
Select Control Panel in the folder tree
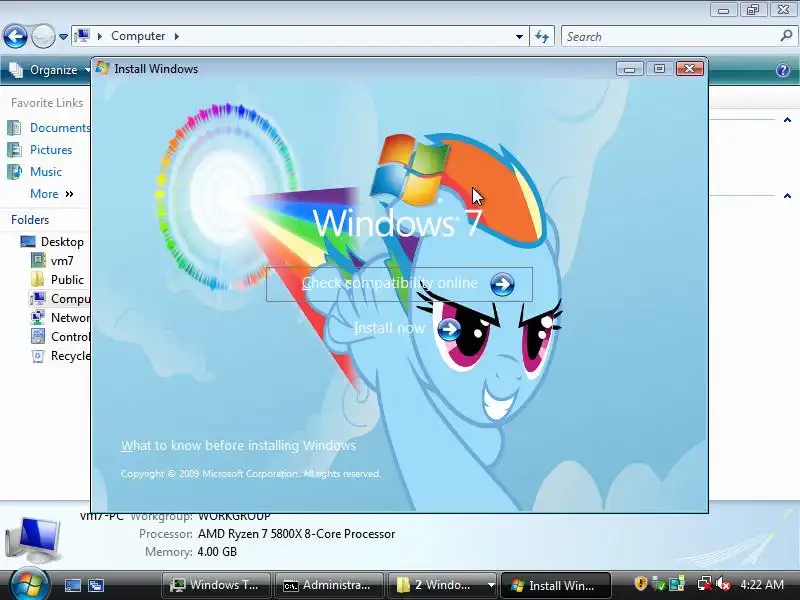tap(60, 337)
